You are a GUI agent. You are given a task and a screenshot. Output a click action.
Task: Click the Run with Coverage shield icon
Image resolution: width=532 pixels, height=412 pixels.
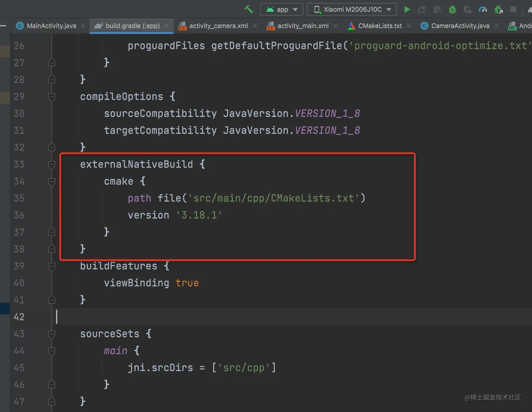pos(468,9)
